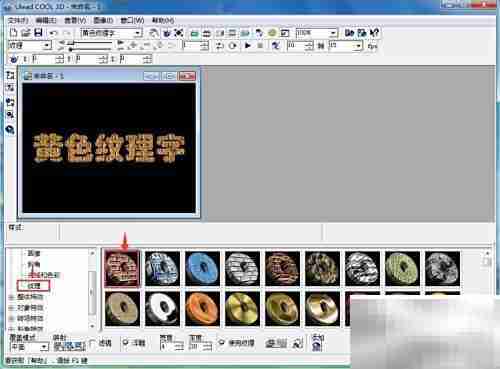
Task: Open the object list dropdown 黄色纹理字
Action: (x=138, y=33)
